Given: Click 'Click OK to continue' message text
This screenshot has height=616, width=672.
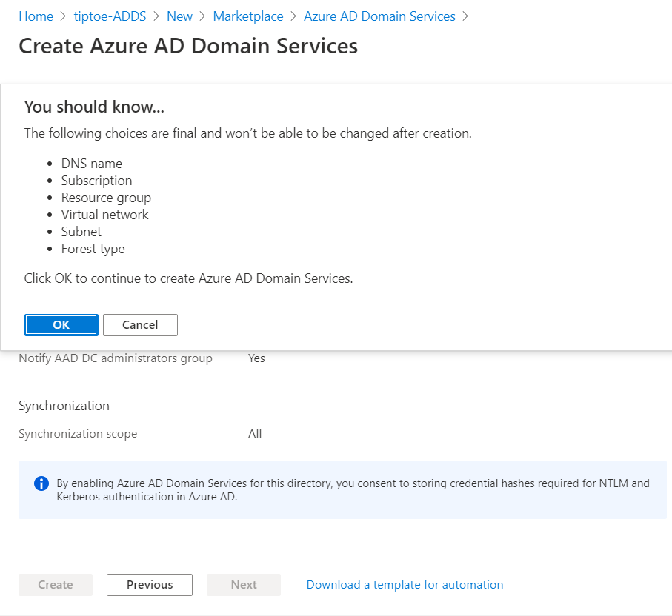Looking at the screenshot, I should click(x=189, y=278).
